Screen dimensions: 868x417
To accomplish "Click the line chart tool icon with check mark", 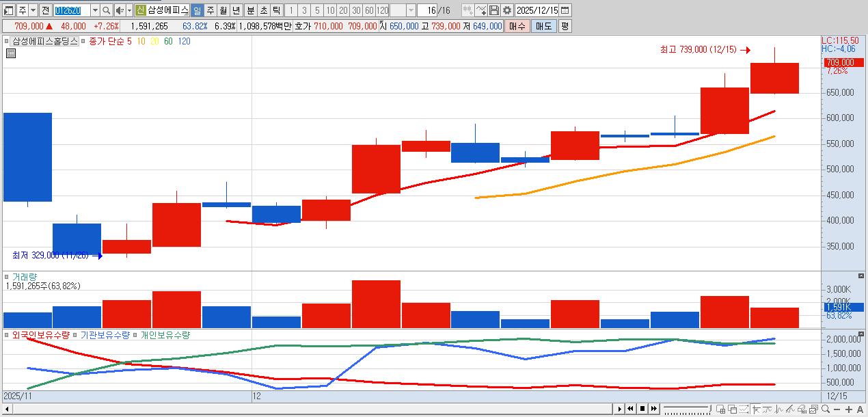I will click(481, 10).
